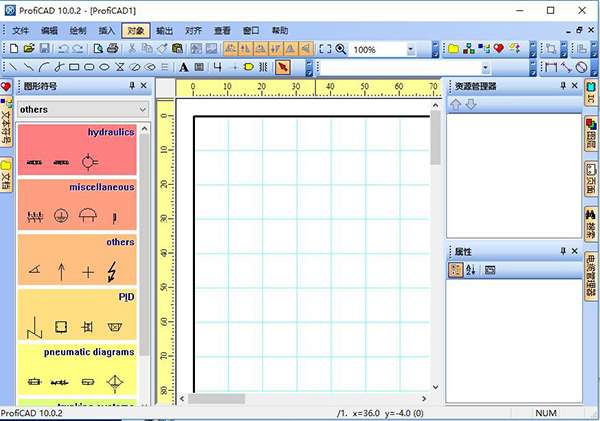This screenshot has height=421, width=600.
Task: Open the 100% zoom level dropdown
Action: pyautogui.click(x=411, y=49)
